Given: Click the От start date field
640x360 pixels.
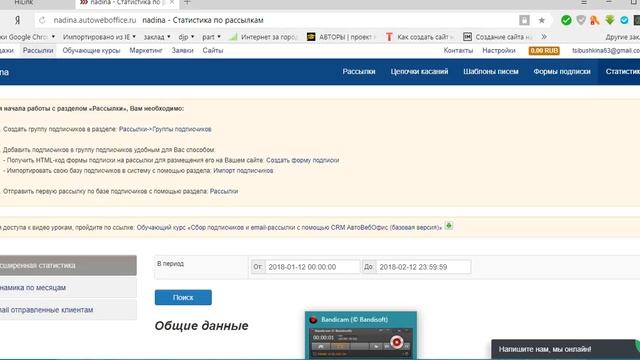Looking at the screenshot, I should click(312, 267).
